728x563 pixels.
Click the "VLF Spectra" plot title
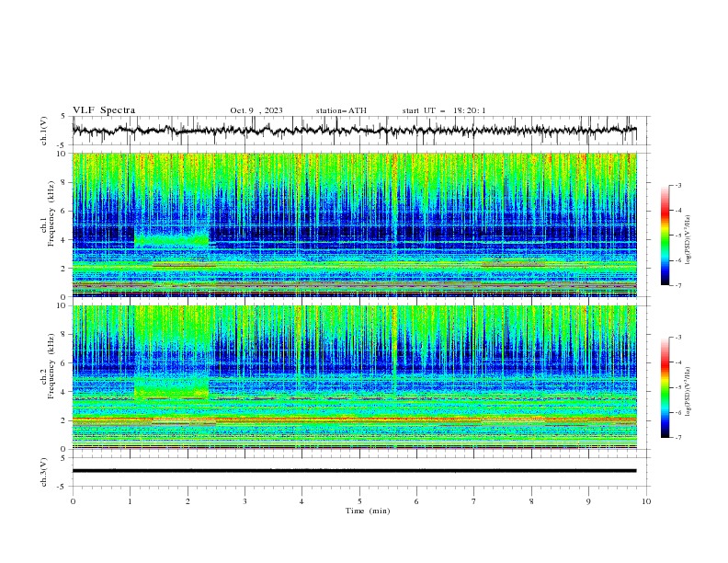[104, 110]
